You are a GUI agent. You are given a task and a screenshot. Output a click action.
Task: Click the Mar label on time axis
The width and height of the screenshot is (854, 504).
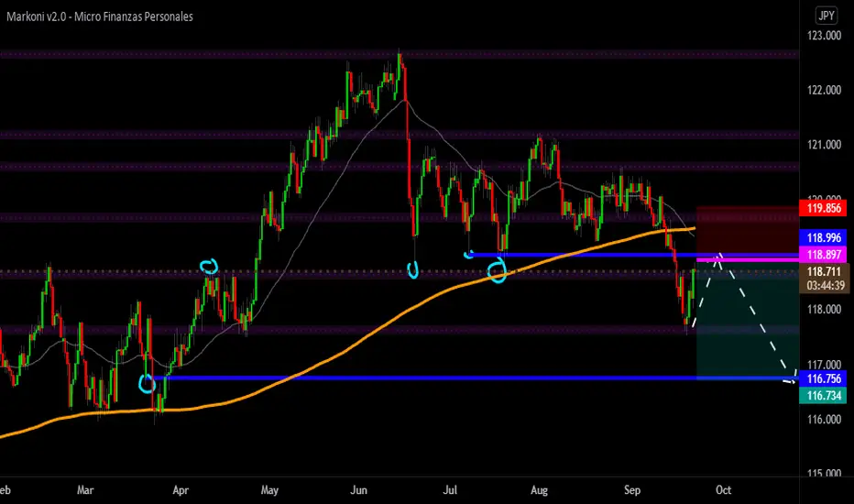tap(85, 490)
